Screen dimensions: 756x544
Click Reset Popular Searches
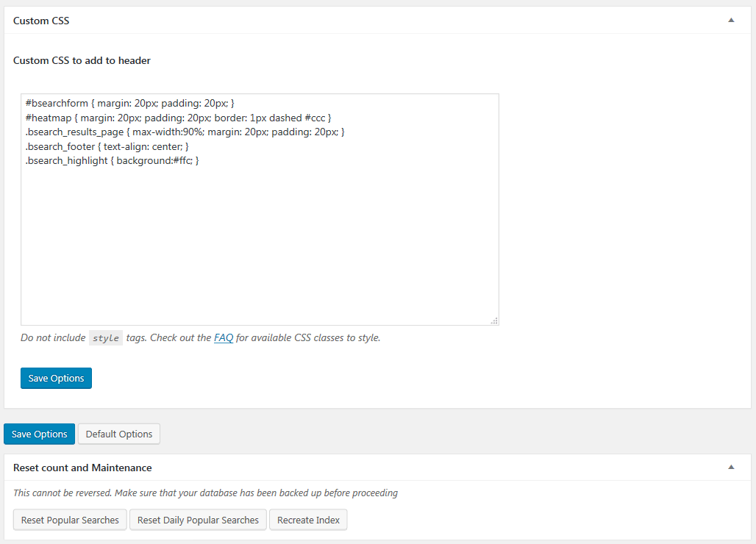(x=70, y=520)
